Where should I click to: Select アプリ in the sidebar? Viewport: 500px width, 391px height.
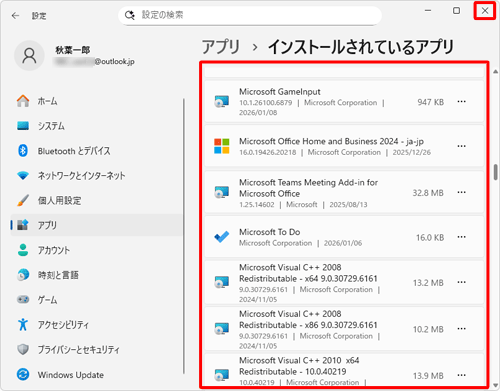pos(97,225)
